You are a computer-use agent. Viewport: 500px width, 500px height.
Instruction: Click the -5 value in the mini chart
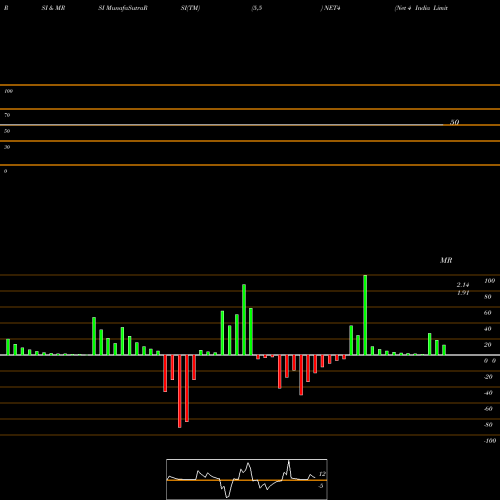(x=321, y=486)
